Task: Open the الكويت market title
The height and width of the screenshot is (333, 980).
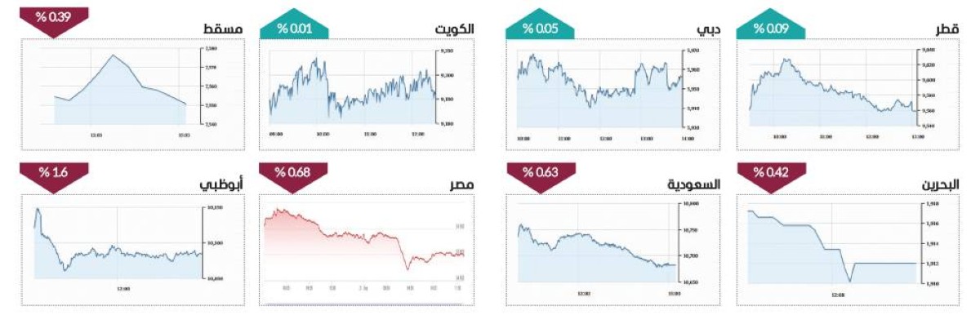Action: coord(455,29)
